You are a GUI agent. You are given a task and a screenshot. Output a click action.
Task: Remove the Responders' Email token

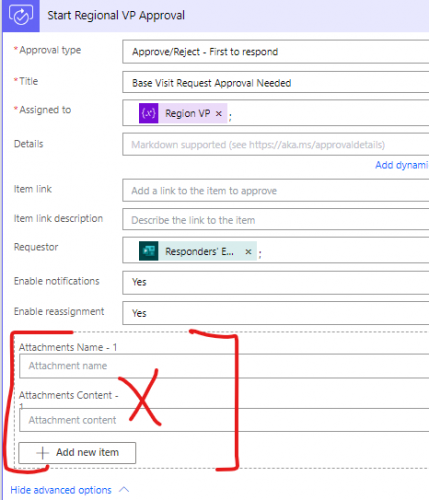(x=248, y=252)
